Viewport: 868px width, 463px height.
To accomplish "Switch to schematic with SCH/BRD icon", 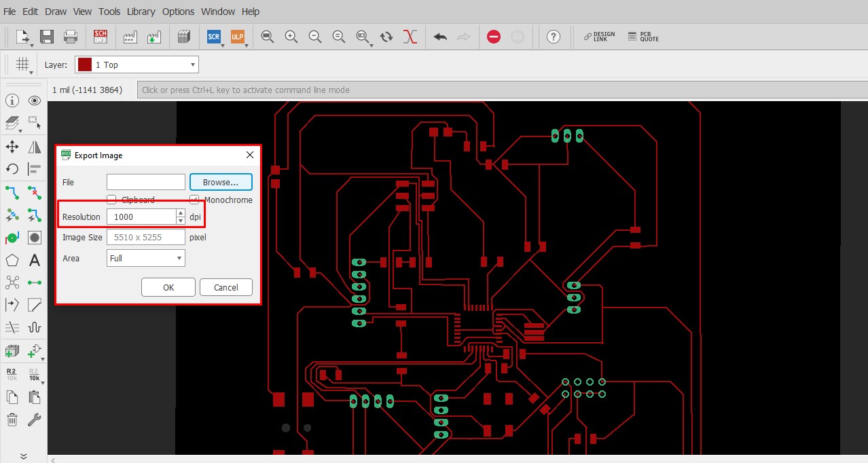I will [x=101, y=37].
